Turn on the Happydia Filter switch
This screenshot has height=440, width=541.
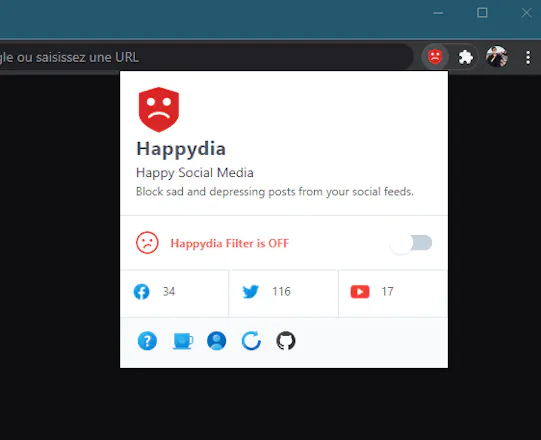[411, 243]
